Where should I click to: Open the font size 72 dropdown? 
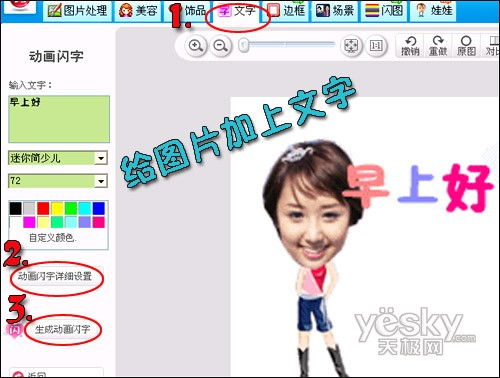tap(58, 181)
